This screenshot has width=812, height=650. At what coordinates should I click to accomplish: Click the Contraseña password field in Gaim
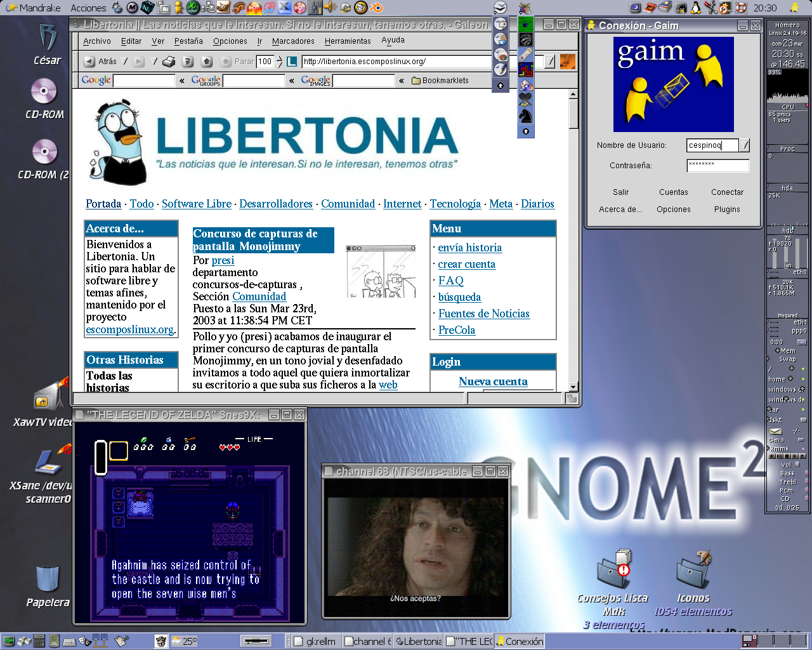click(718, 166)
